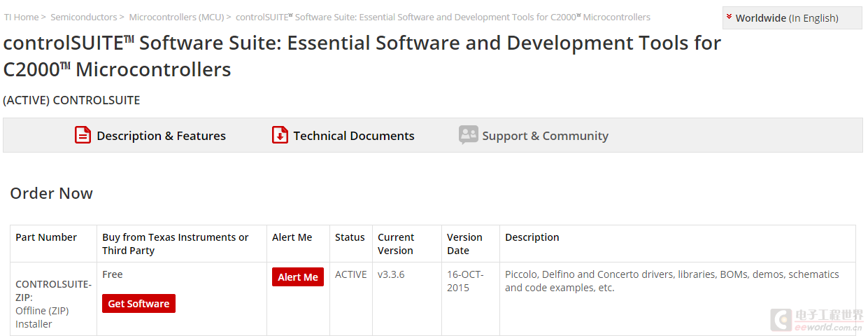Click the Current Version column header
The image size is (868, 336).
tap(396, 244)
